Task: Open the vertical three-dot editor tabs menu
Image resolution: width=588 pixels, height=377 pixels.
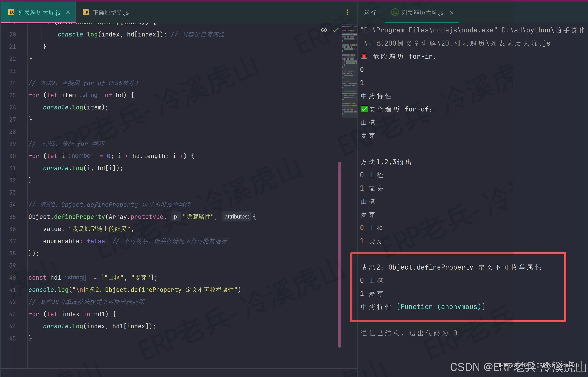Action: pos(348,12)
